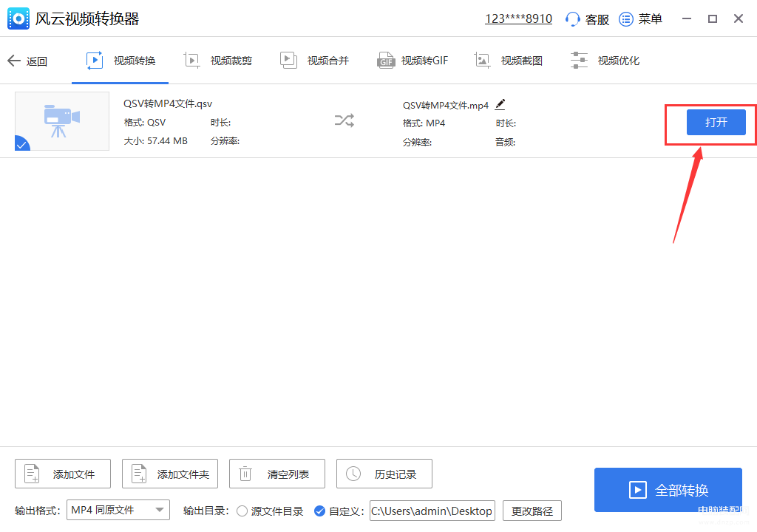The width and height of the screenshot is (757, 532).
Task: Edit output name with the pencil icon
Action: (x=500, y=104)
